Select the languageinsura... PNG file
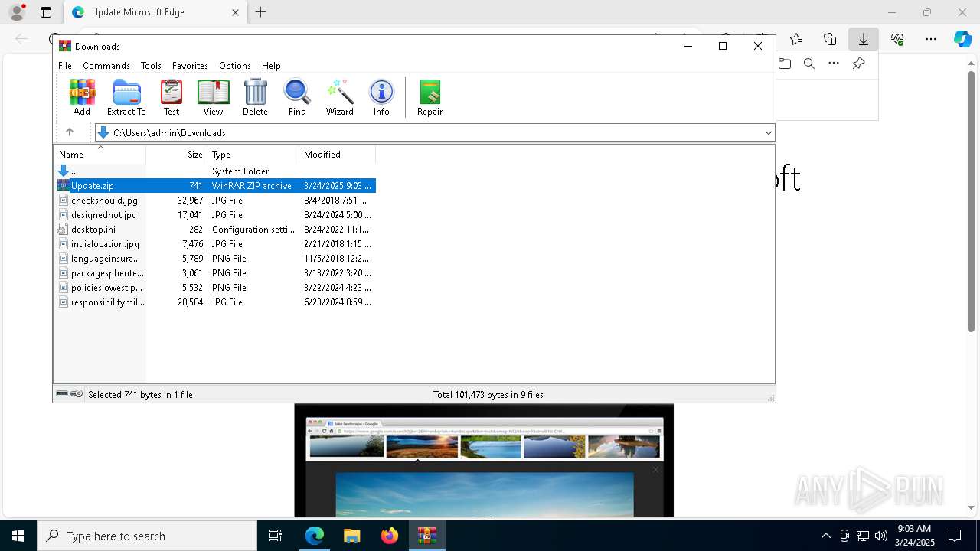Viewport: 980px width, 551px height. [x=215, y=259]
